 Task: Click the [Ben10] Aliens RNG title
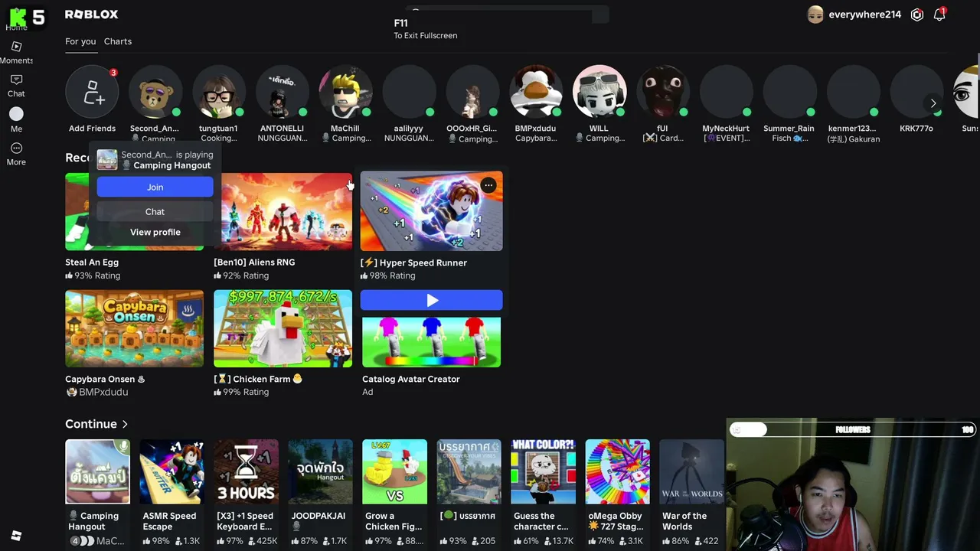tap(254, 262)
